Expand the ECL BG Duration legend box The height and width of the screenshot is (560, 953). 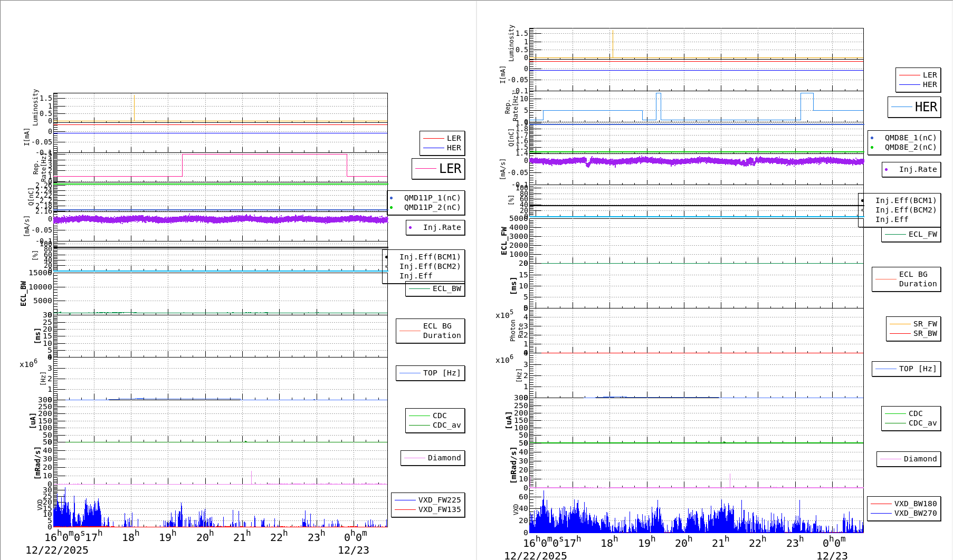430,331
